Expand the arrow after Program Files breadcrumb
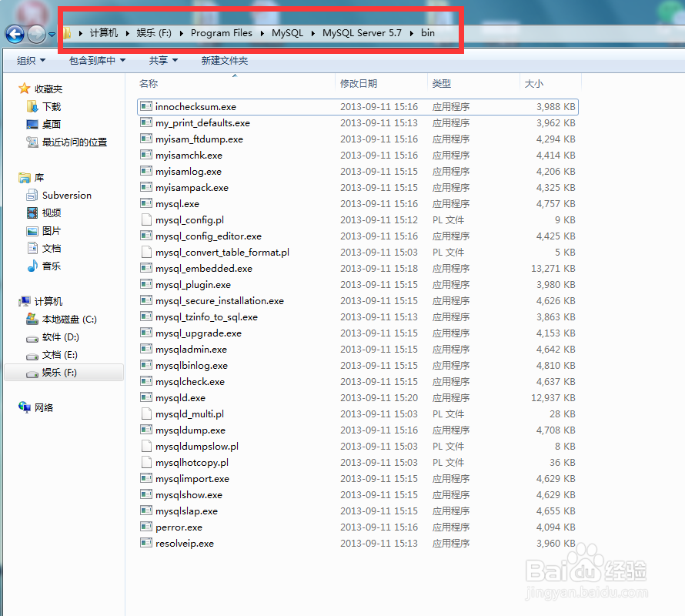The width and height of the screenshot is (685, 616). (262, 33)
